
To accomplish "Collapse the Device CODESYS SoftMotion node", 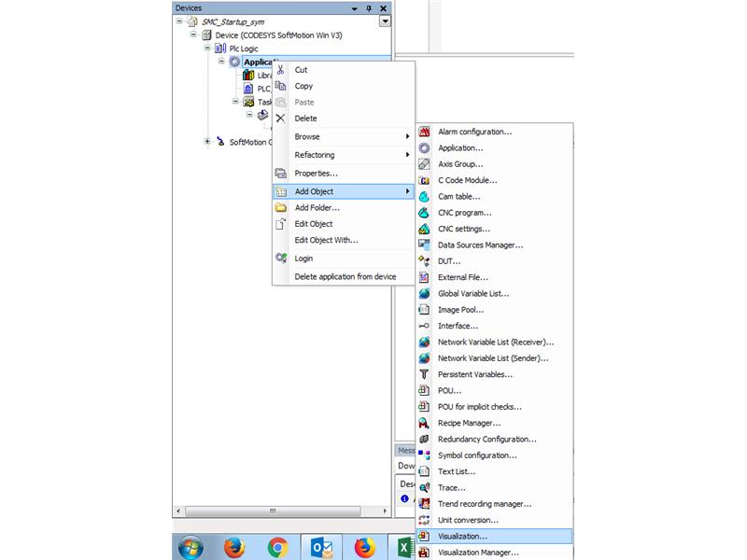I will (193, 35).
